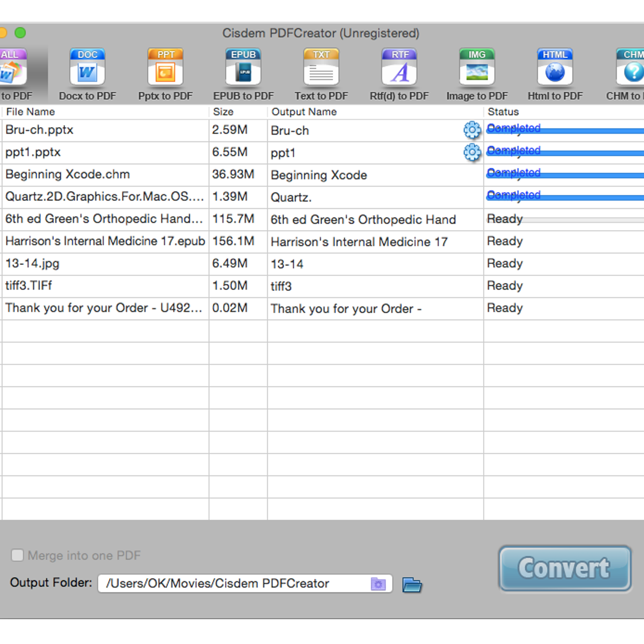
Task: Open settings gear for ppt1 output
Action: click(472, 152)
